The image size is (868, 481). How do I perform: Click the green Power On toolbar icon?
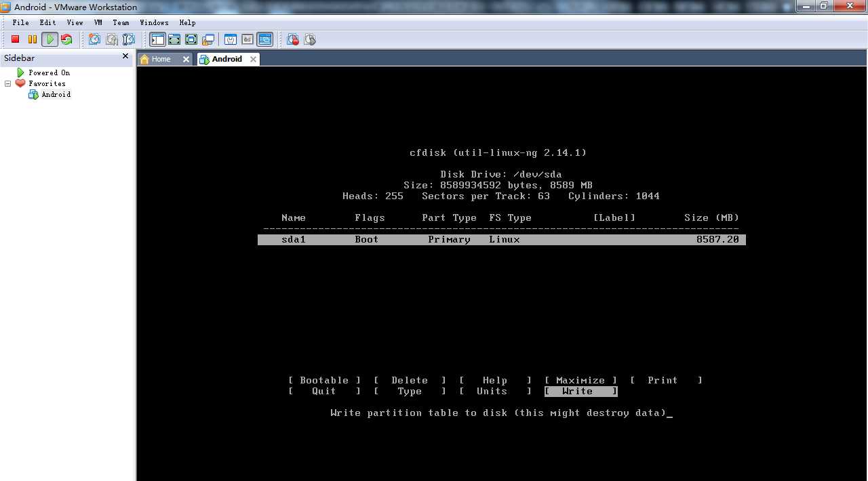tap(50, 39)
